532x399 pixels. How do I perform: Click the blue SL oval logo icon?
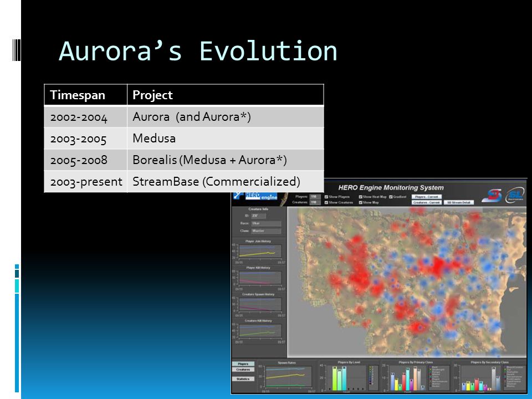click(x=515, y=196)
